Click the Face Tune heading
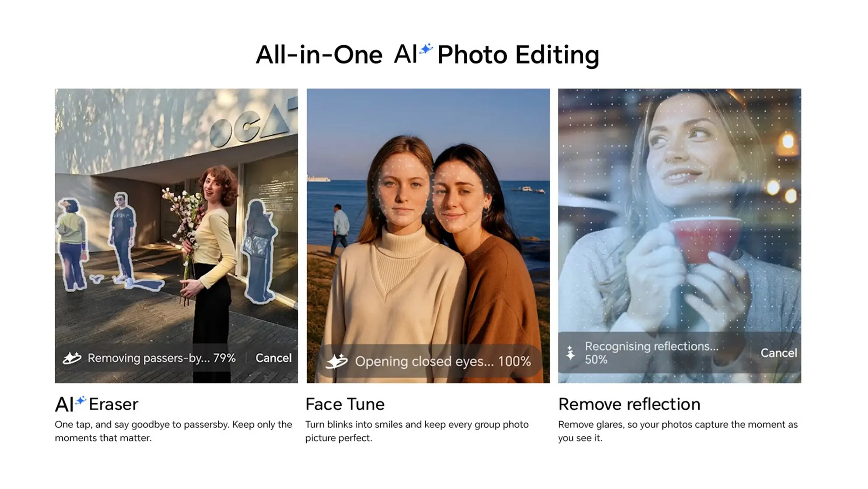 pyautogui.click(x=345, y=404)
